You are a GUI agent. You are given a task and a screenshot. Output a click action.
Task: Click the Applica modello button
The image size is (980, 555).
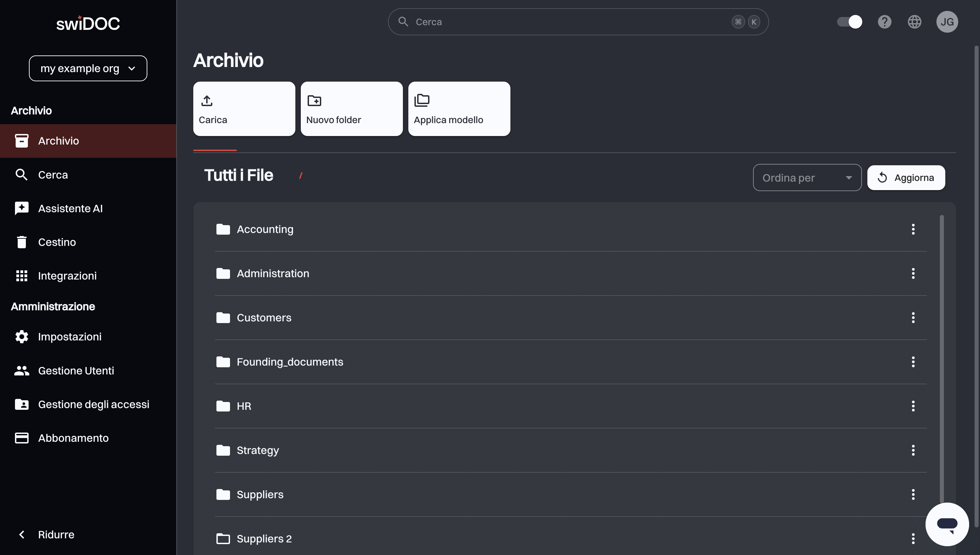click(x=459, y=108)
